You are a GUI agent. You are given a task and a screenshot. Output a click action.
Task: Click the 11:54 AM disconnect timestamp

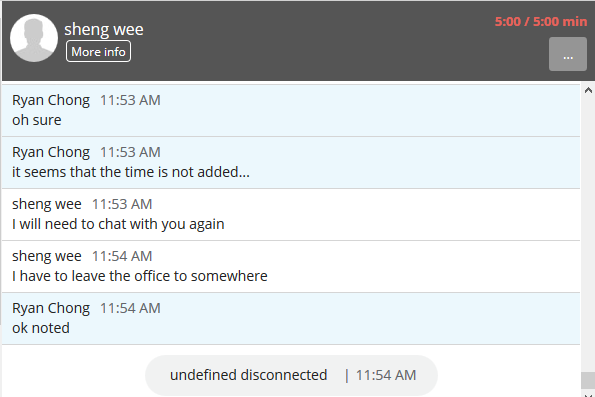[x=386, y=375]
